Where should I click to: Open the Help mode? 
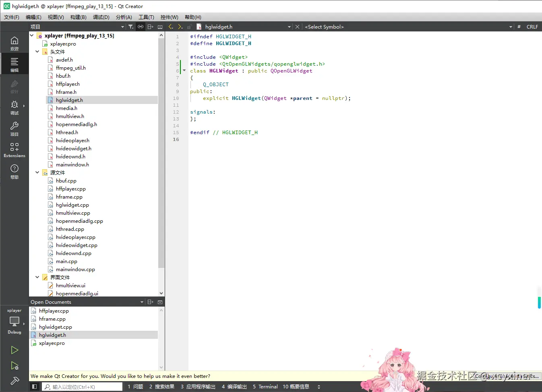[14, 171]
